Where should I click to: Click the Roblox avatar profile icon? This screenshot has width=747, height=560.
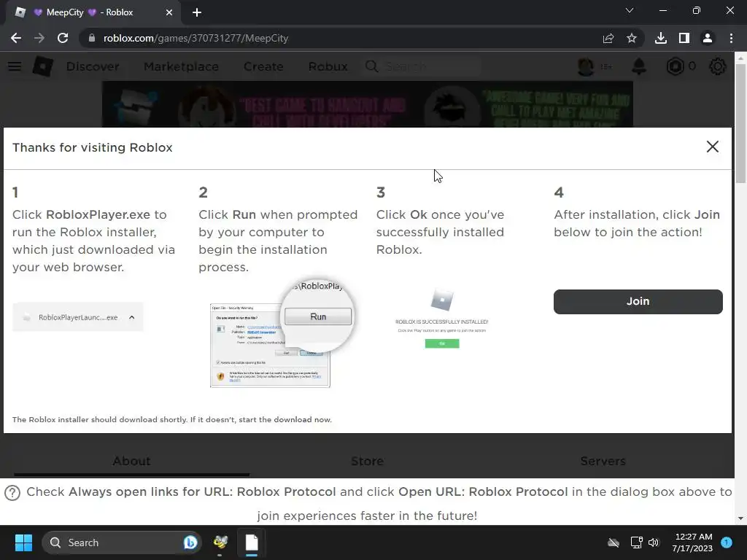[586, 66]
